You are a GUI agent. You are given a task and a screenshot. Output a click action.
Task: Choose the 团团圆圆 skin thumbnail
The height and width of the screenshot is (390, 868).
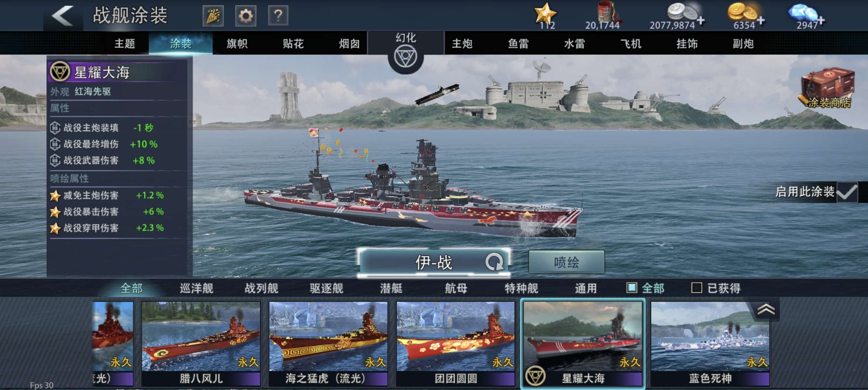pyautogui.click(x=455, y=344)
